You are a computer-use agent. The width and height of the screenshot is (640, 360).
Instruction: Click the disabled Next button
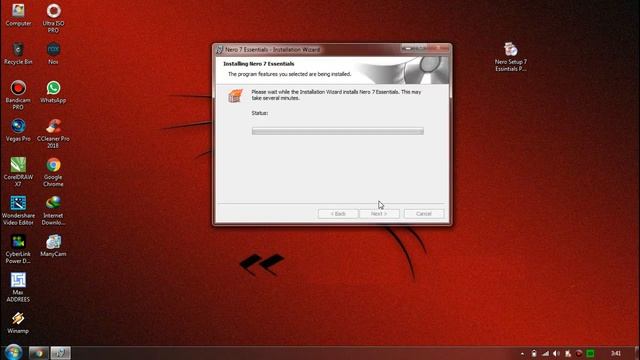coord(379,214)
